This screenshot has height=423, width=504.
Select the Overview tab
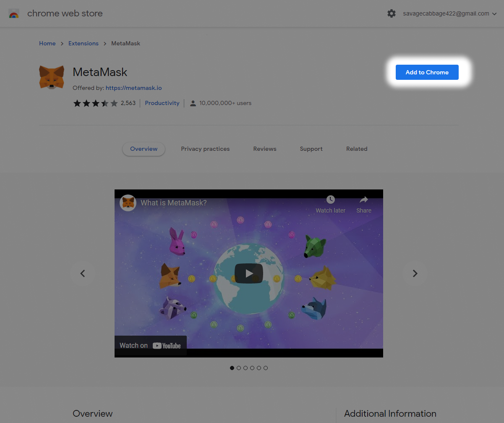(x=144, y=149)
